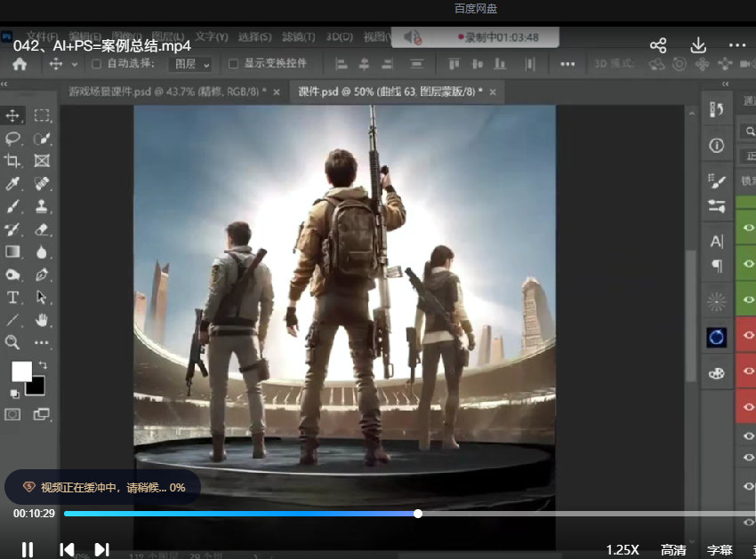Viewport: 756px width, 559px height.
Task: Select the Dodge tool
Action: pos(12,275)
